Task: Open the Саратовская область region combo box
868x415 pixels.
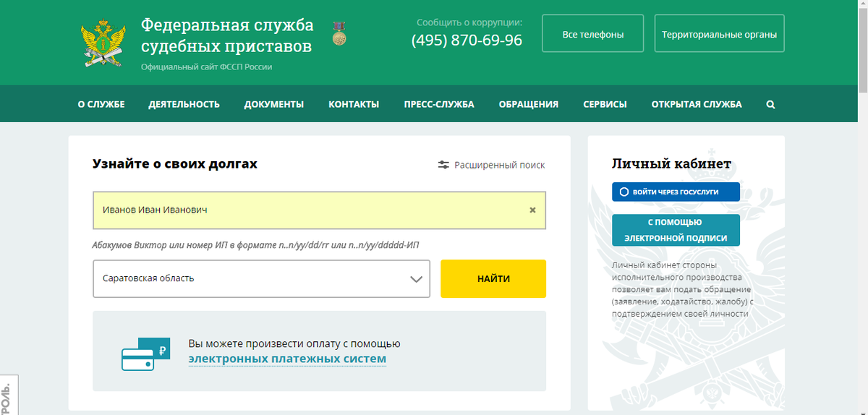Action: click(261, 279)
